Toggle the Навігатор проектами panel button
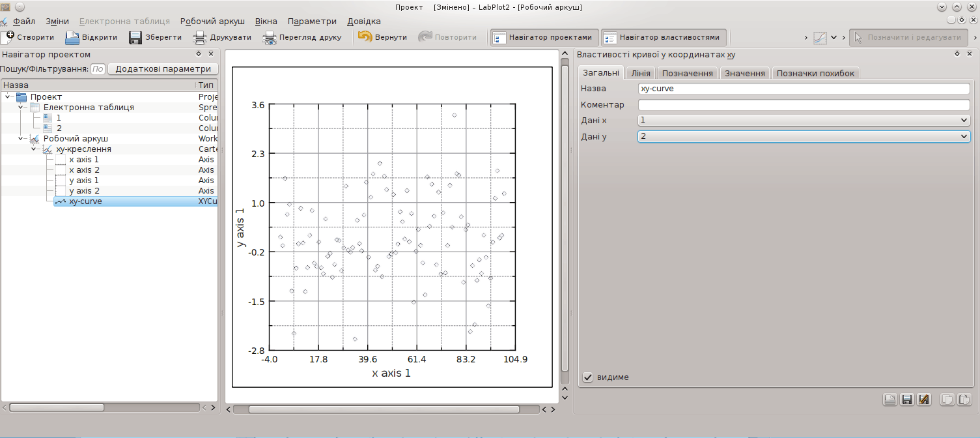The width and height of the screenshot is (980, 438). pyautogui.click(x=544, y=37)
